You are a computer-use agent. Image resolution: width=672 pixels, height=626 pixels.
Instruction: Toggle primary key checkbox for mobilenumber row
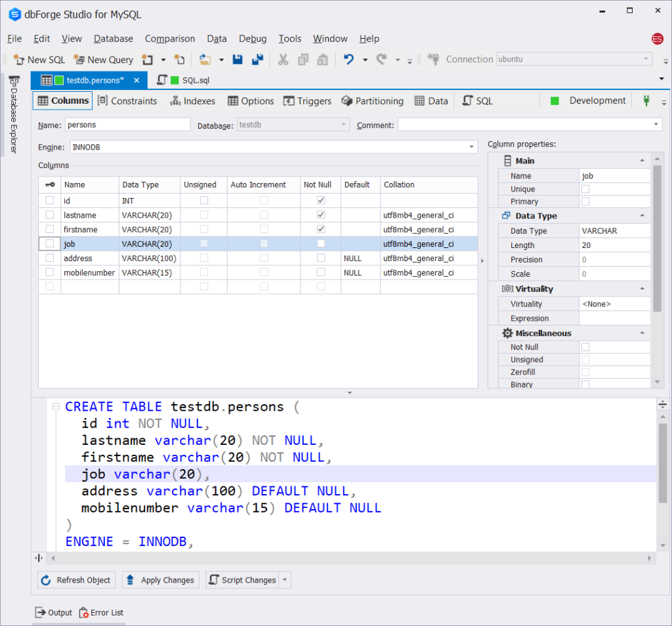[x=50, y=272]
